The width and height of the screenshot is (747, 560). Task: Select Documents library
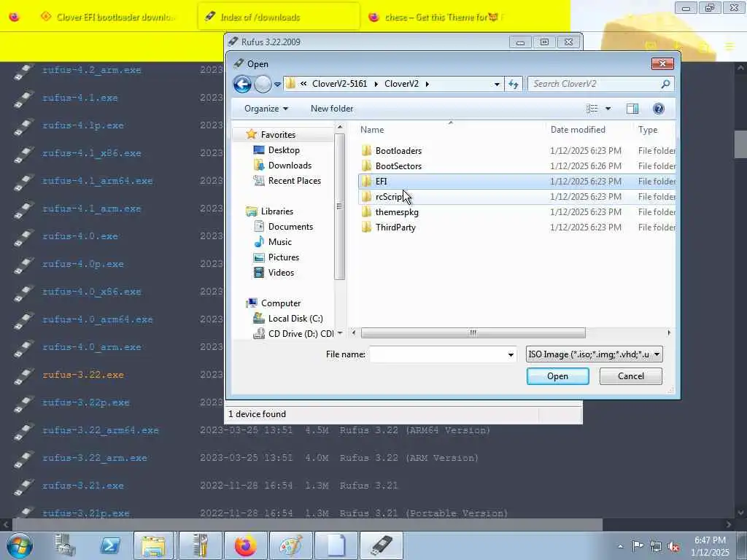pyautogui.click(x=290, y=227)
